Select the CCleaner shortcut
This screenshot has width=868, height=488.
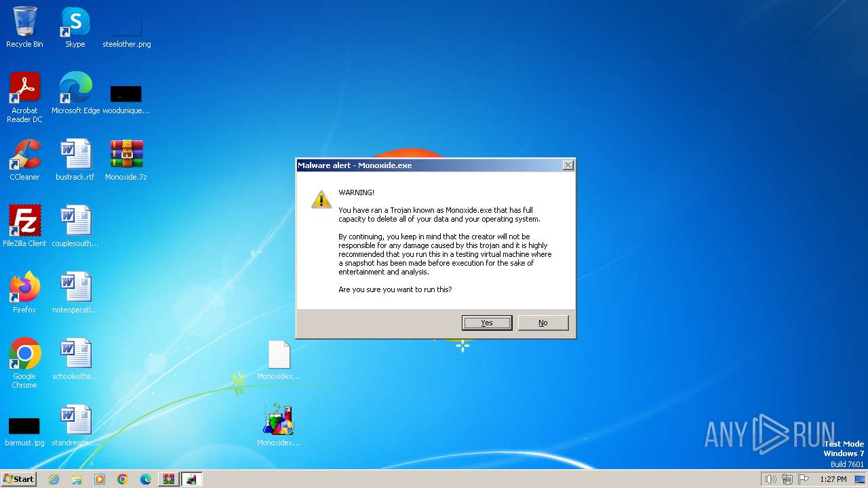tap(24, 160)
